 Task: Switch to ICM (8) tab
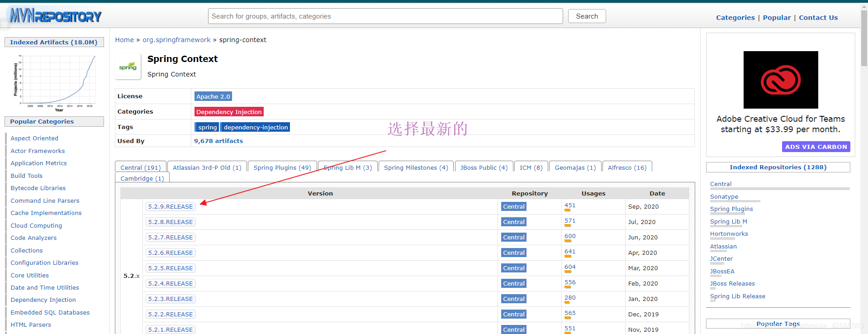pos(531,167)
